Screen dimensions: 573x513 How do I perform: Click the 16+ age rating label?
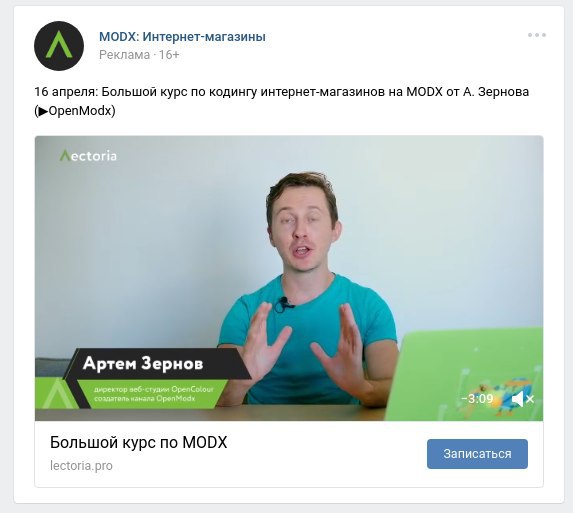click(x=169, y=55)
